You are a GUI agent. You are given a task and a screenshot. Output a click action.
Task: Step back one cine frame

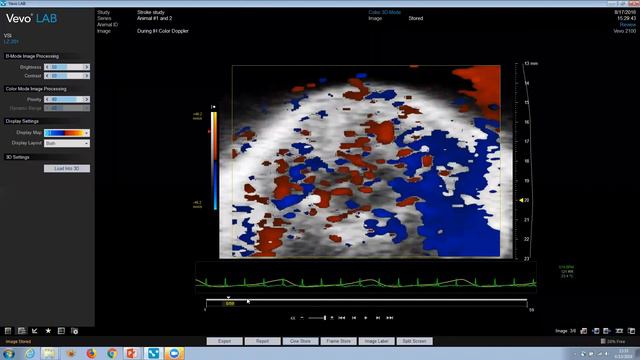[x=354, y=318]
